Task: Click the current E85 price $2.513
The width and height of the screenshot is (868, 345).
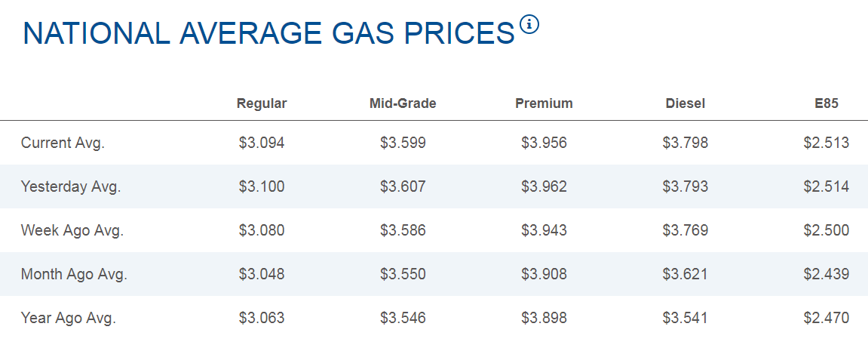Action: coord(826,143)
